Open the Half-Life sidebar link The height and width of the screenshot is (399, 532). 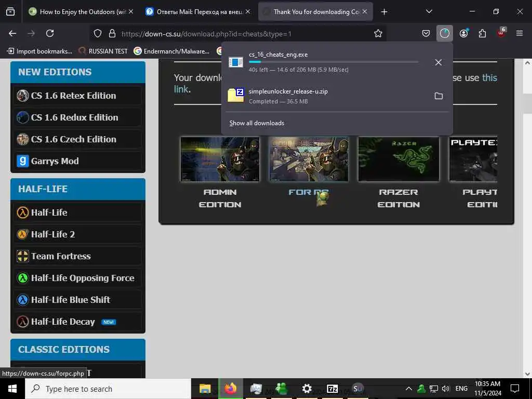[78, 212]
